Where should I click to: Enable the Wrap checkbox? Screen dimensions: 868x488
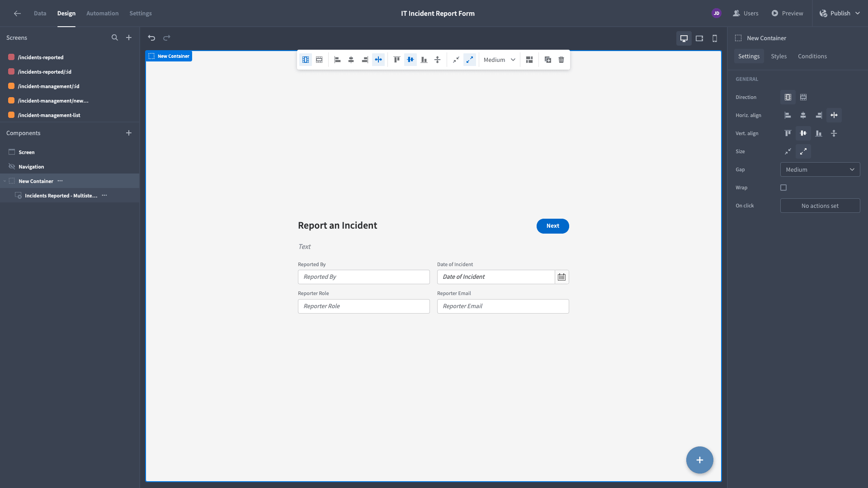coord(783,188)
